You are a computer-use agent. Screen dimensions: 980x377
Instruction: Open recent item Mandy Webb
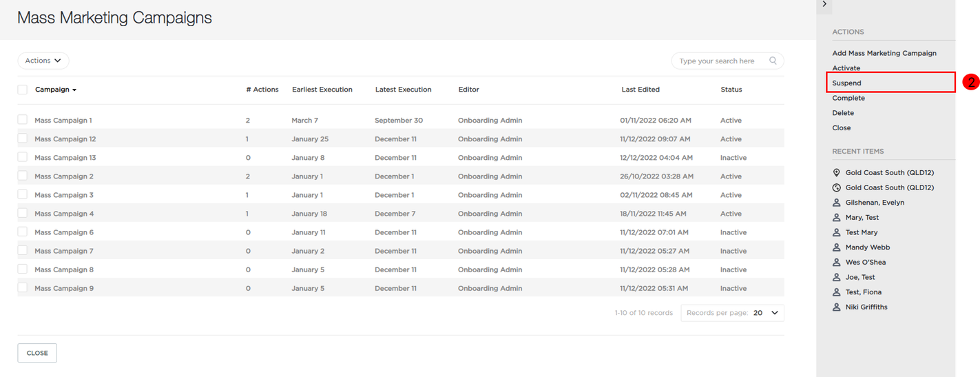[x=867, y=247]
